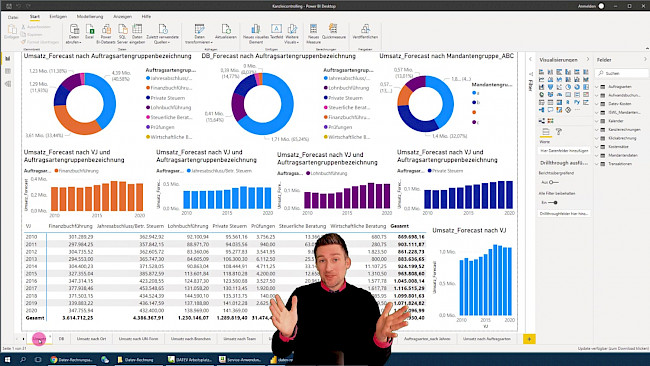650x366 pixels.
Task: Click the Drillthroughfelder hier hinzufügen well
Action: 564,213
